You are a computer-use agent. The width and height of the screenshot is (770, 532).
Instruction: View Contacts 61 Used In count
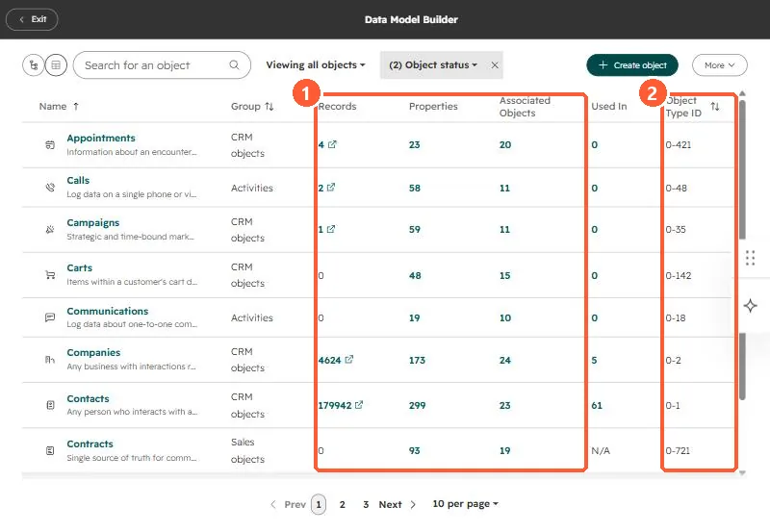pyautogui.click(x=597, y=405)
